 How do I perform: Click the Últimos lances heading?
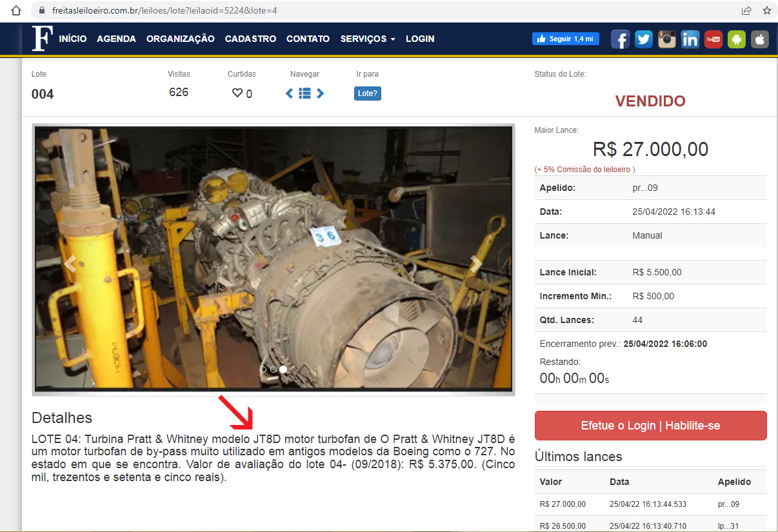tap(578, 457)
